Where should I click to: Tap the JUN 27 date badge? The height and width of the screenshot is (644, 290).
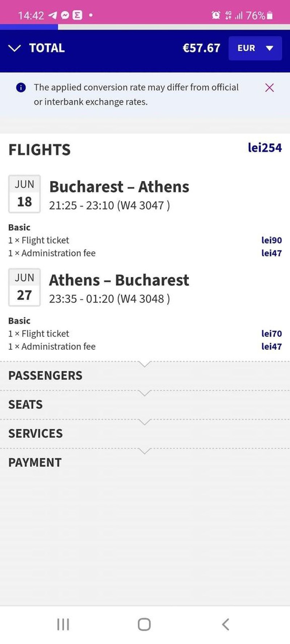(24, 287)
